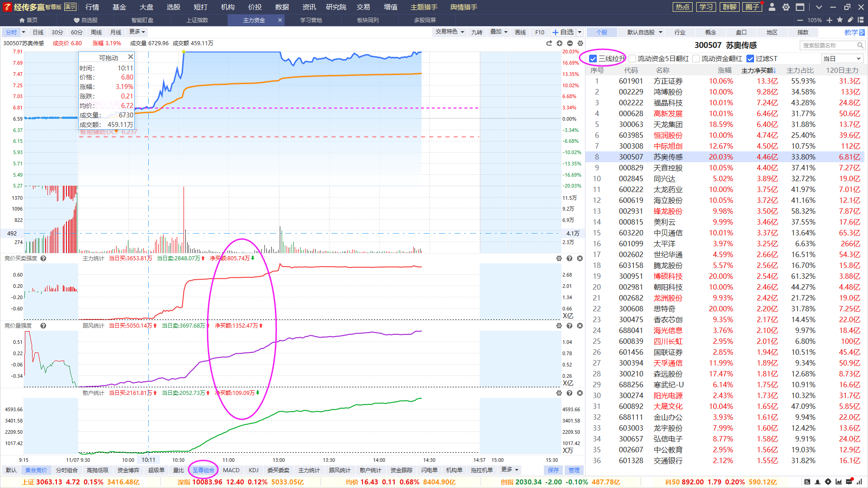The height and width of the screenshot is (488, 868).
Task: Select the MACD indicator tab
Action: tap(231, 470)
